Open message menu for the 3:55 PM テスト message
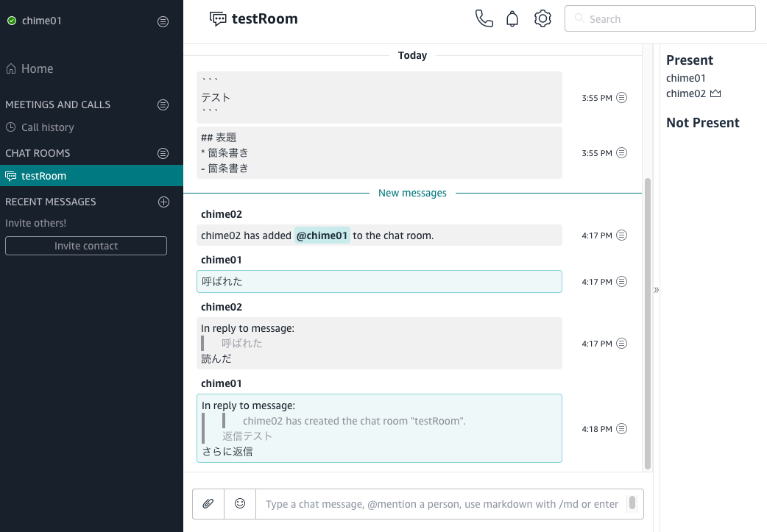This screenshot has width=767, height=532. (621, 97)
